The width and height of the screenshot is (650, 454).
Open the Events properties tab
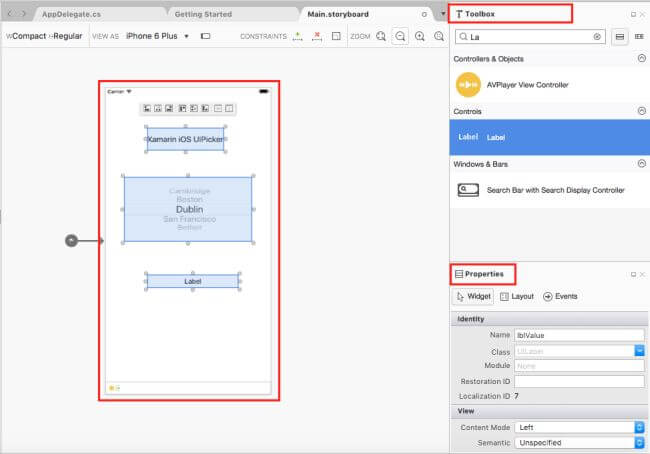coord(560,296)
